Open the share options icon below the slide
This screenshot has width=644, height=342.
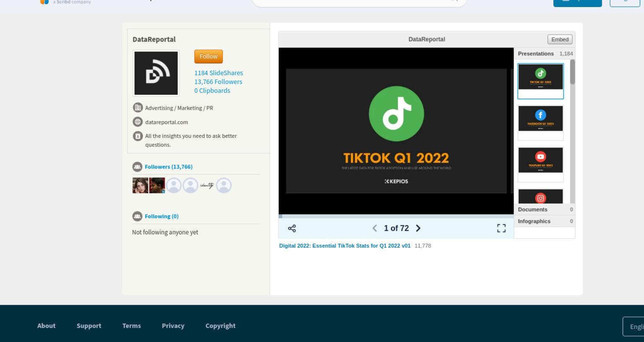292,228
